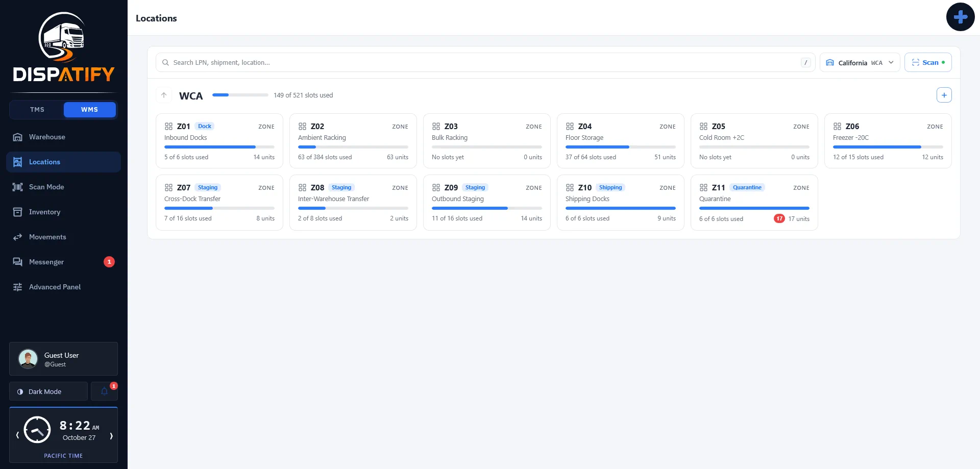Click the up arrow beside WCA
This screenshot has width=980, height=469.
(164, 95)
